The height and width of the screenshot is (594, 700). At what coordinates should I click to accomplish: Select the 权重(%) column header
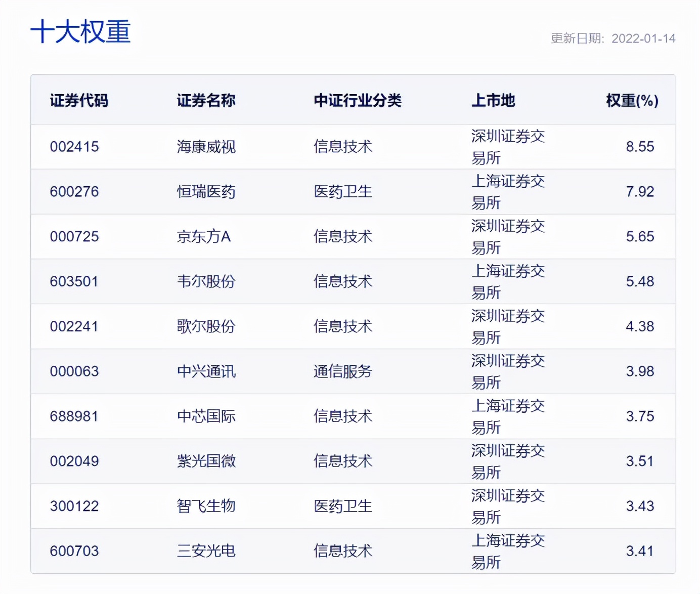[x=632, y=100]
